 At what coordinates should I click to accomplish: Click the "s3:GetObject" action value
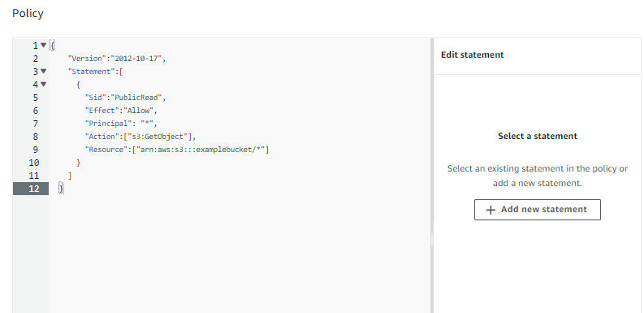tap(157, 137)
